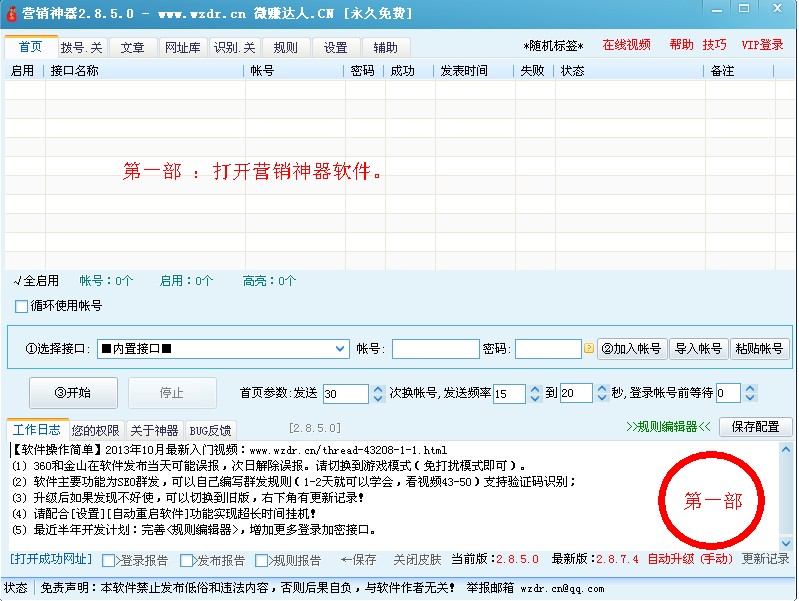The image size is (799, 601).
Task: Click the 导入帐号 button
Action: point(698,349)
